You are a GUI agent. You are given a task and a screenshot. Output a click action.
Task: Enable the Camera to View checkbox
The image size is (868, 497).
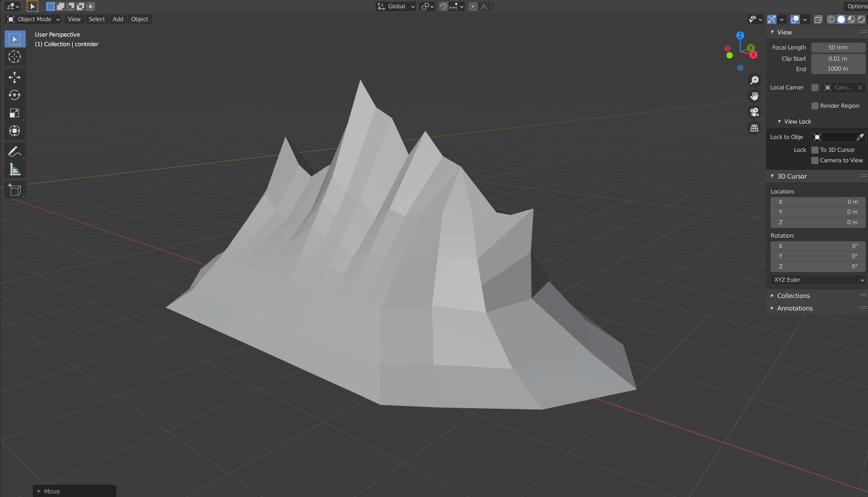pyautogui.click(x=815, y=160)
